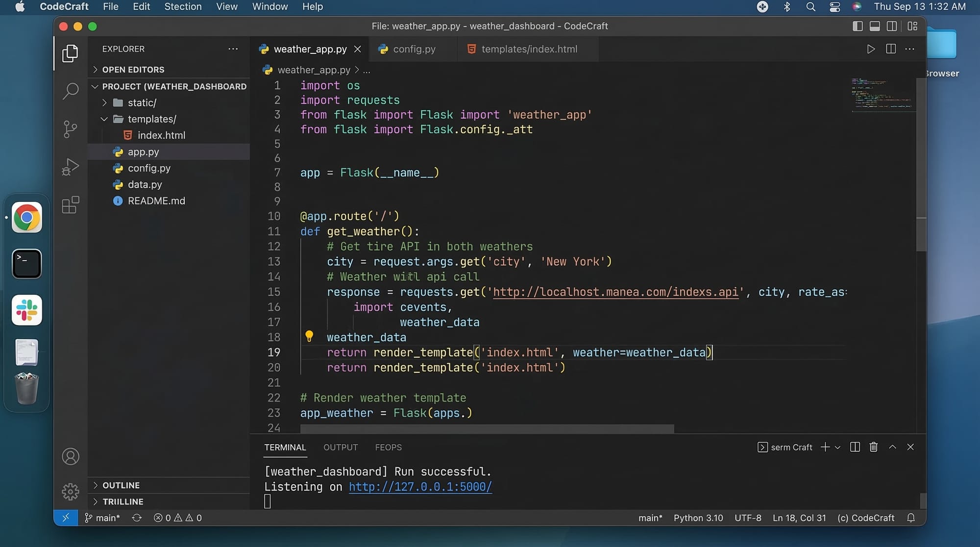
Task: Click the lightbulb code action icon
Action: point(309,336)
